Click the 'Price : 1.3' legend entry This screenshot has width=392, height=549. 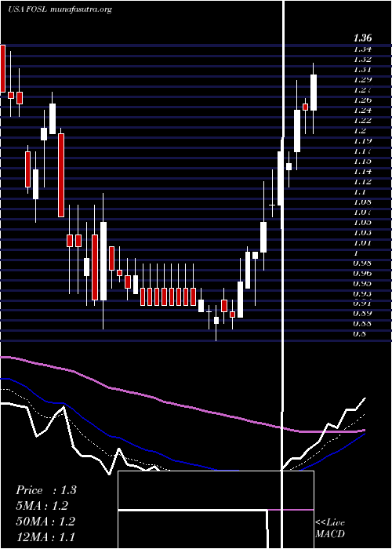pyautogui.click(x=46, y=490)
